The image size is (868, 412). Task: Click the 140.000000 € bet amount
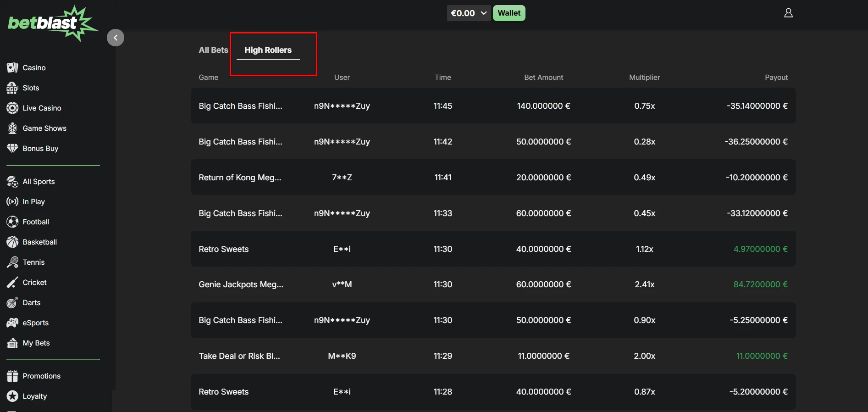pyautogui.click(x=544, y=106)
